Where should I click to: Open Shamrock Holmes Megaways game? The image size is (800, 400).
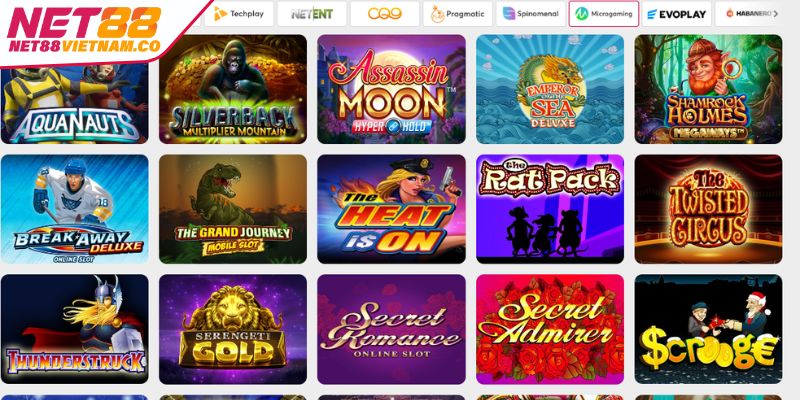[708, 89]
